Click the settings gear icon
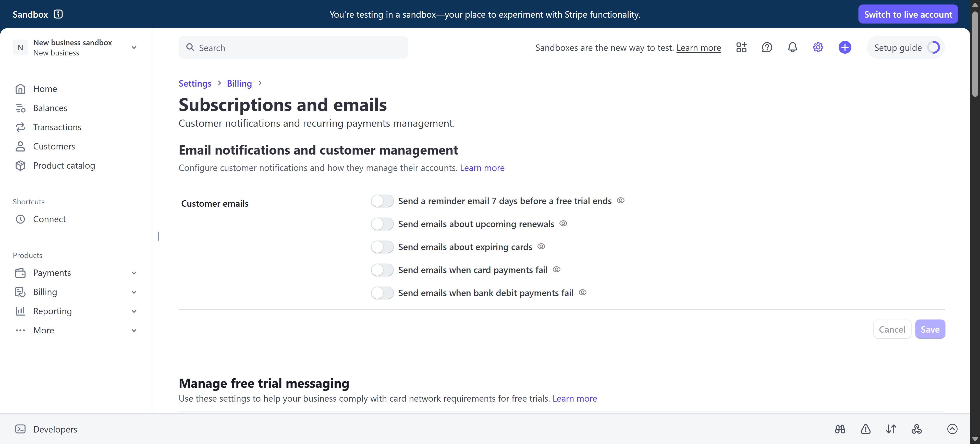This screenshot has width=980, height=444. click(818, 48)
